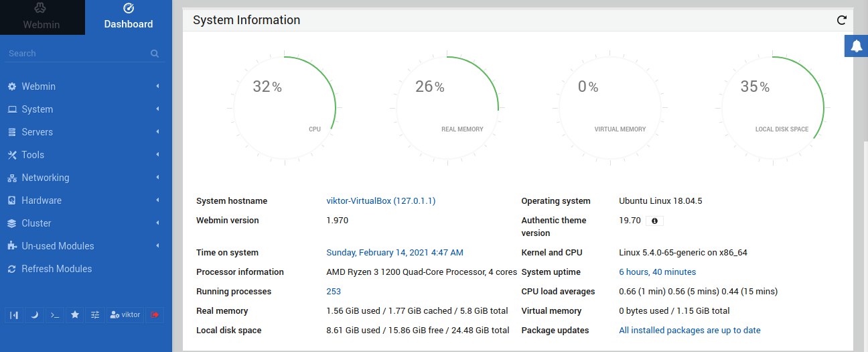868x352 pixels.
Task: Expand the Hardware menu arrow
Action: click(157, 200)
